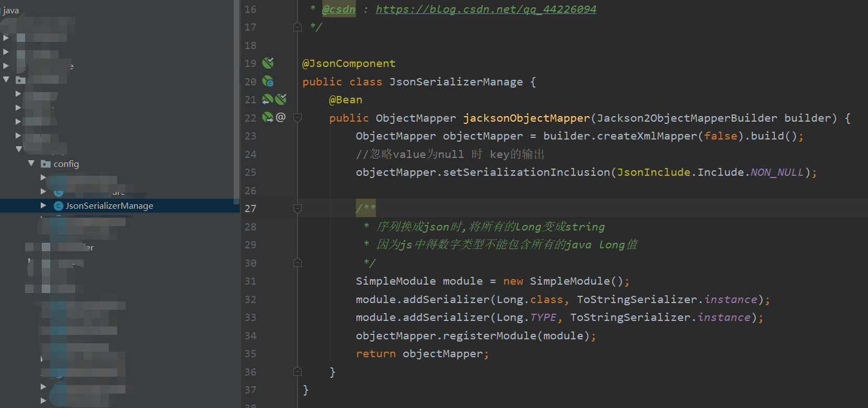The width and height of the screenshot is (868, 408).
Task: Click the @ annotation gutter icon on line 22
Action: coord(281,117)
